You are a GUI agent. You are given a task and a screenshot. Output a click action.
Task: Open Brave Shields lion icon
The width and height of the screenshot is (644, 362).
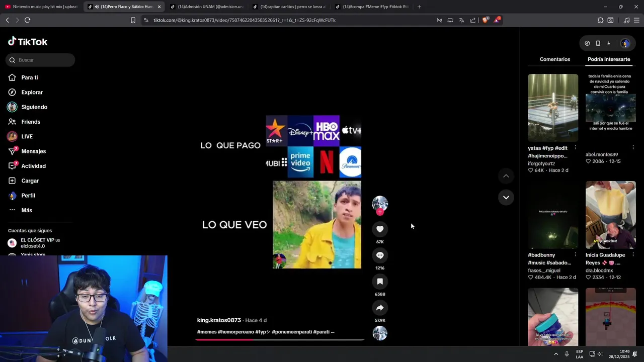[x=485, y=20]
